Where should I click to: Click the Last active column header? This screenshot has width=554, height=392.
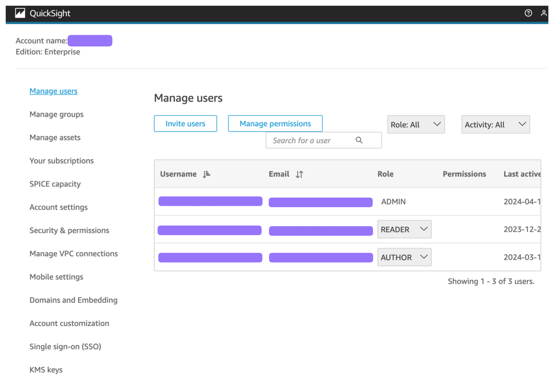click(x=522, y=174)
